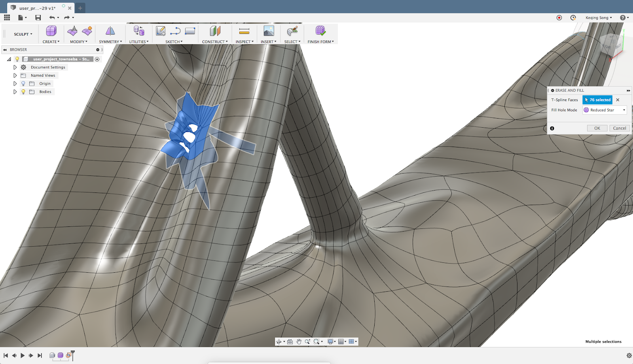The height and width of the screenshot is (364, 633).
Task: Open the Fill Hole Mode dropdown
Action: pos(605,110)
